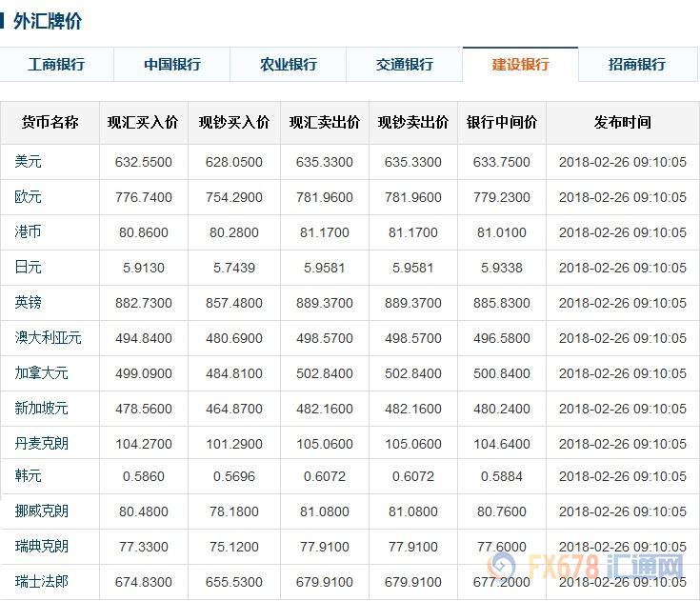
Task: Select the 韩元 现钞买入价 value 0.5696
Action: tap(234, 476)
